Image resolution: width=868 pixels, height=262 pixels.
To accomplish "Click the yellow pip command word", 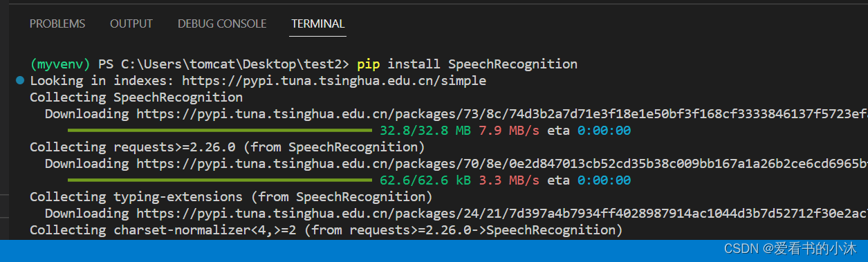I will pyautogui.click(x=368, y=64).
